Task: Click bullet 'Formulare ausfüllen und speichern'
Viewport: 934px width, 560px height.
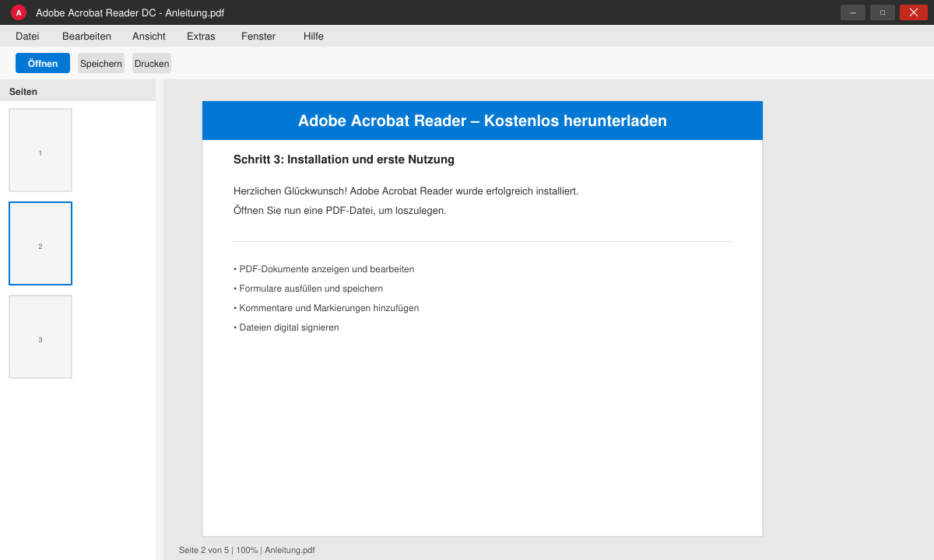Action: click(308, 289)
